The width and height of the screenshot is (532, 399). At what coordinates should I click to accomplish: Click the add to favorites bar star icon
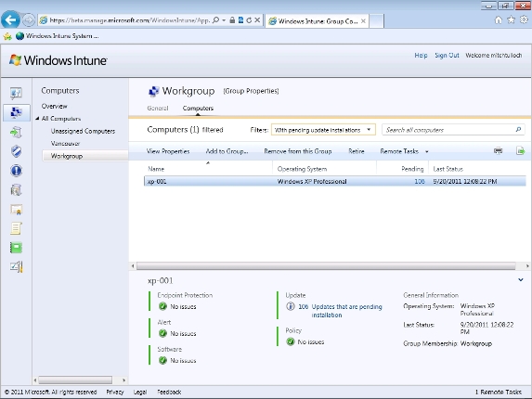click(7, 36)
